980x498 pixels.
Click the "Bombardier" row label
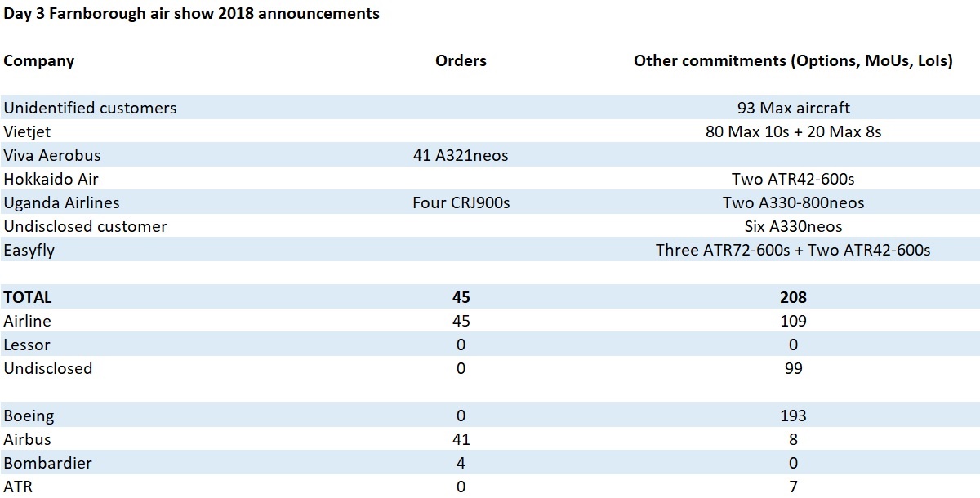click(x=47, y=463)
